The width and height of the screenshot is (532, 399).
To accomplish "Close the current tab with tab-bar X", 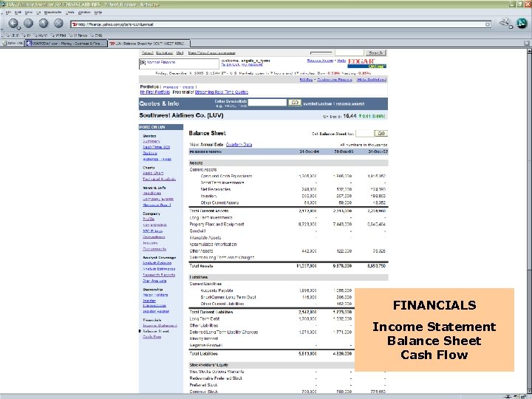I will click(527, 44).
